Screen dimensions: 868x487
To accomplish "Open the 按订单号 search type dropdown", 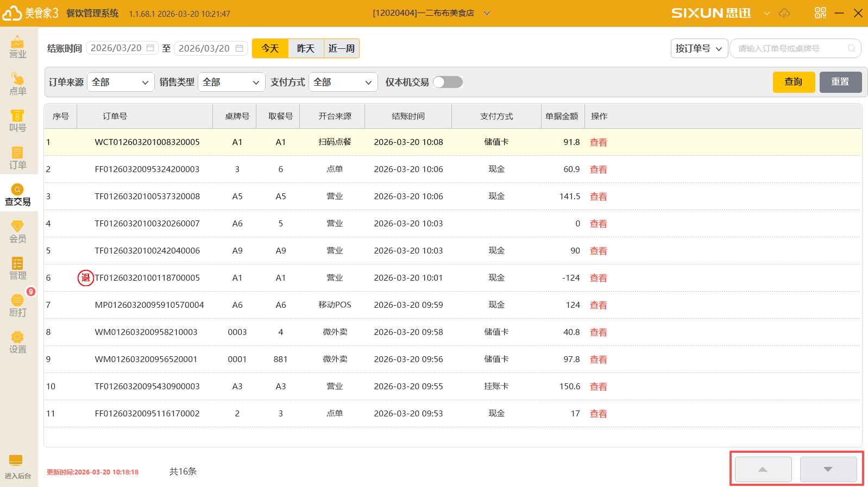I will click(x=699, y=48).
